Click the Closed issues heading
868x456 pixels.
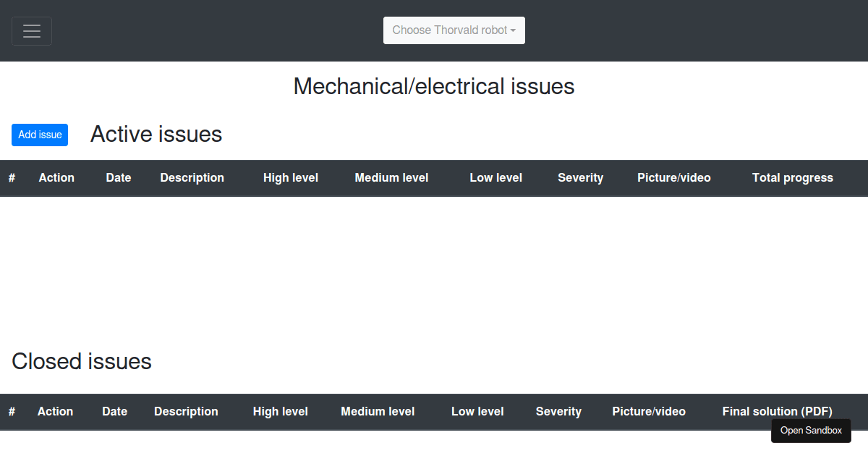[x=82, y=361]
